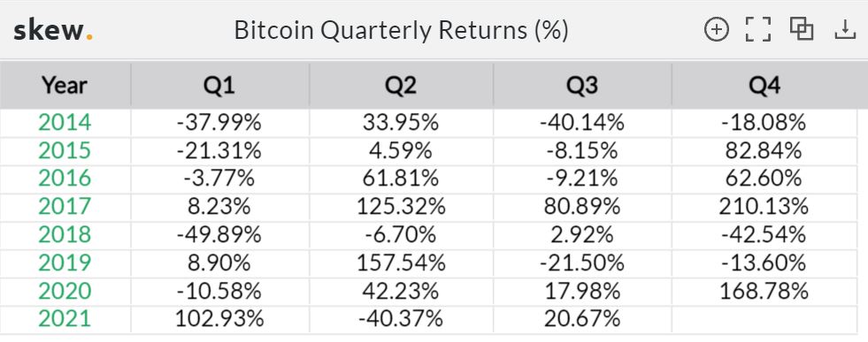Screen dimensions: 868x342
Task: Open the 2021 year link
Action: coord(65,319)
